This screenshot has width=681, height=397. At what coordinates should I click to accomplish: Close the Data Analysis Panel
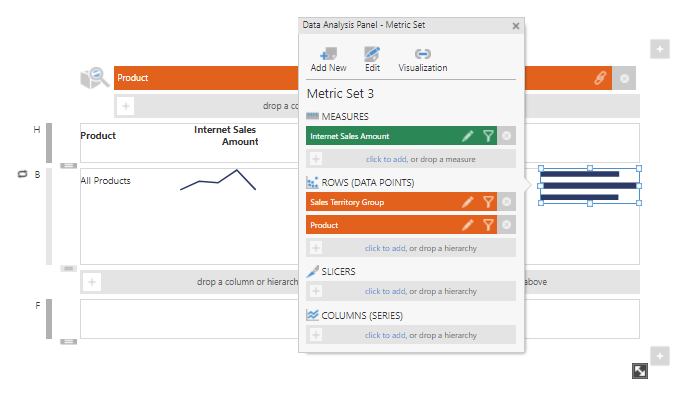pos(516,26)
